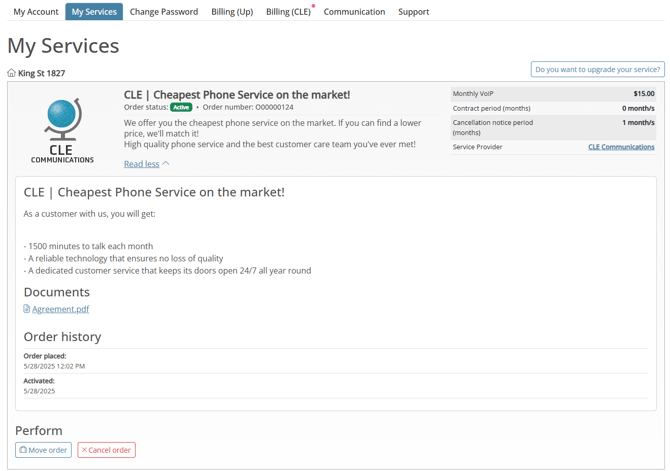Click the King St 1827 address label
The image size is (670, 471).
click(x=41, y=73)
